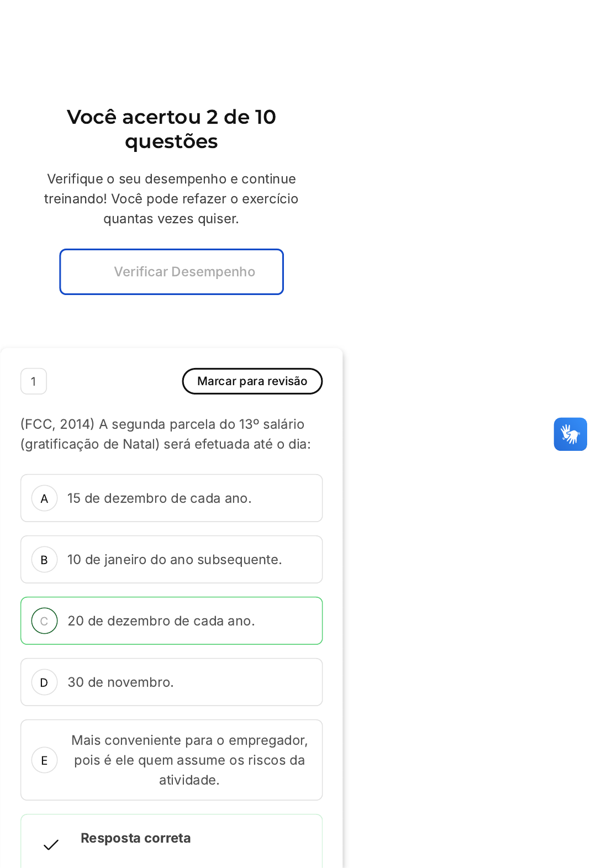Click answer text 'Mais conveniente para o empregador'
This screenshot has width=596, height=868.
[189, 740]
